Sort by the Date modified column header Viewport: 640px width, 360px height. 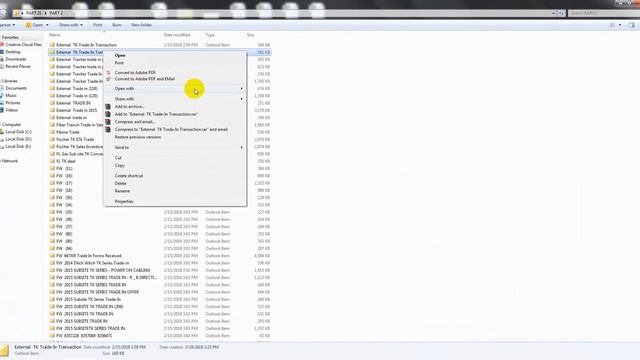pos(177,35)
